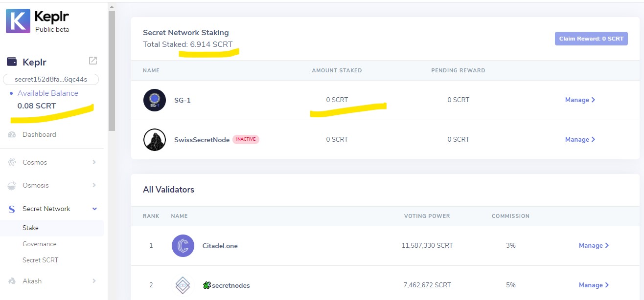This screenshot has height=300, width=644.
Task: Click the secretnodes validator logo
Action: (183, 285)
